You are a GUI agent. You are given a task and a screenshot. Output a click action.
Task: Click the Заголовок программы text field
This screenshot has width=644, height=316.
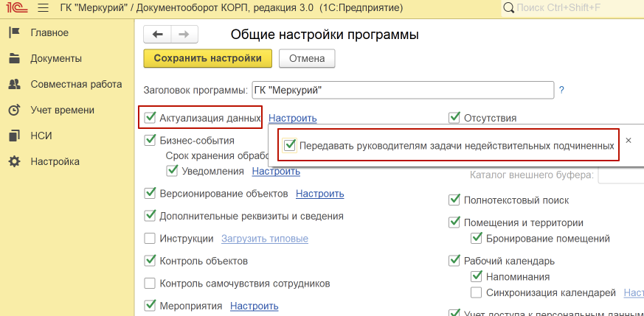402,90
